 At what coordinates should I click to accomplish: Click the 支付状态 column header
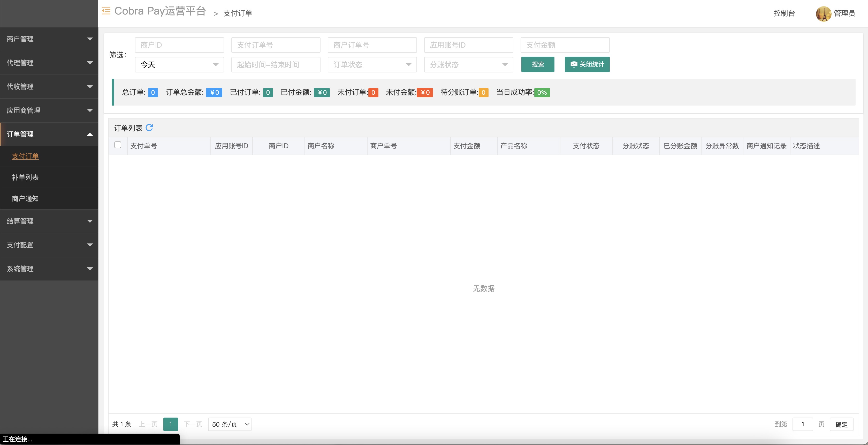point(586,146)
